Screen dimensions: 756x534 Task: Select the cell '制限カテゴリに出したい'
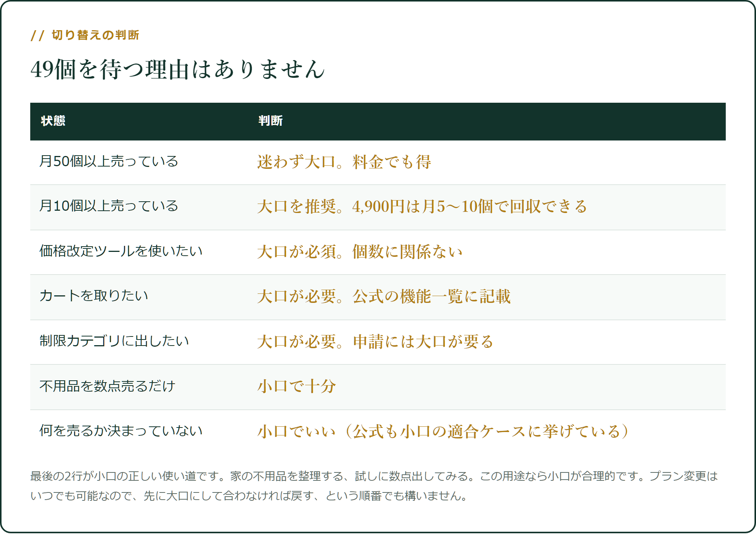(139, 342)
